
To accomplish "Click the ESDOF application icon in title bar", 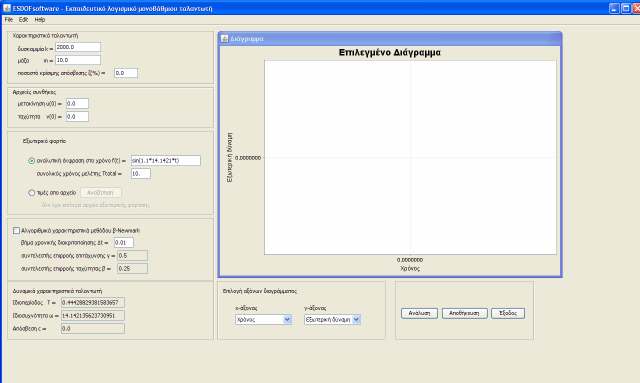I will tap(7, 8).
